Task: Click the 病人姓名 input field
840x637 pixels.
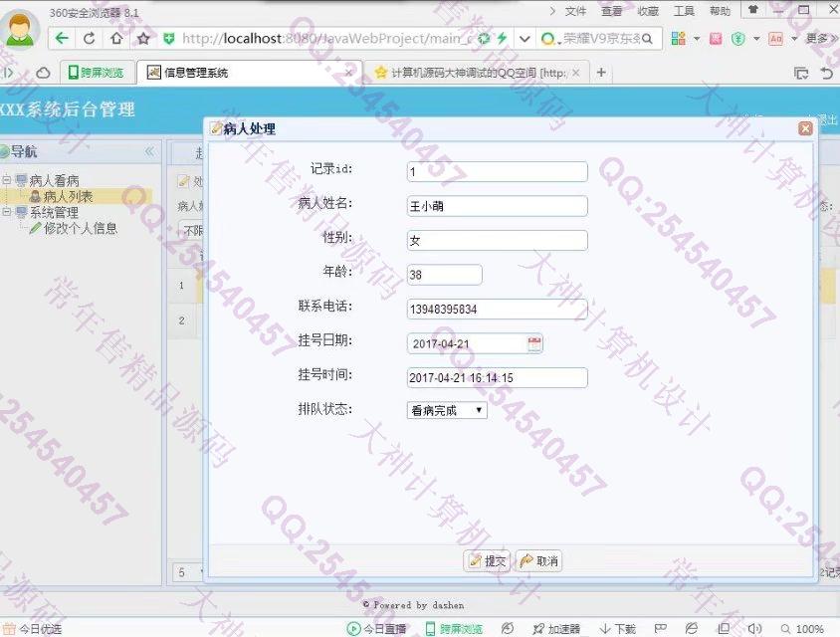Action: 497,206
